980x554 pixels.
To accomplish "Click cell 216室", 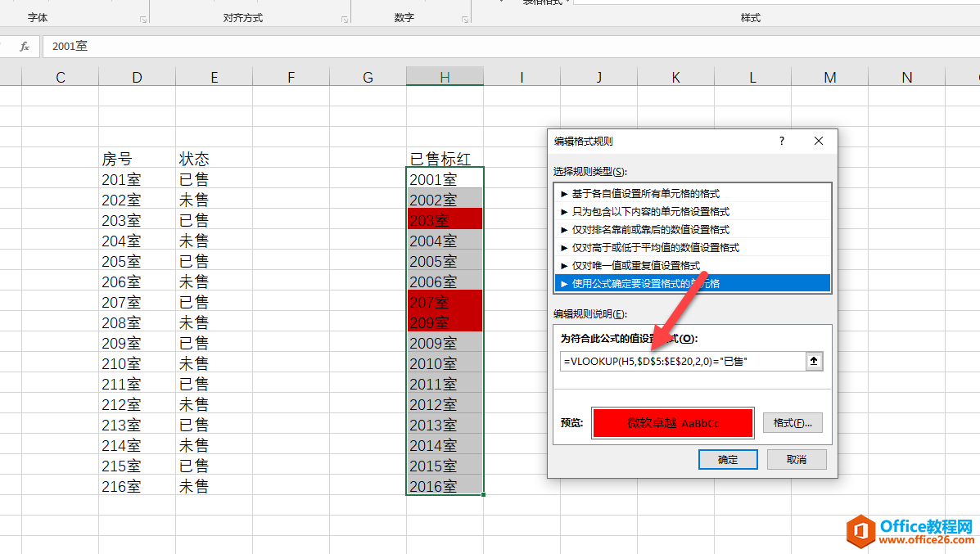I will pyautogui.click(x=137, y=486).
